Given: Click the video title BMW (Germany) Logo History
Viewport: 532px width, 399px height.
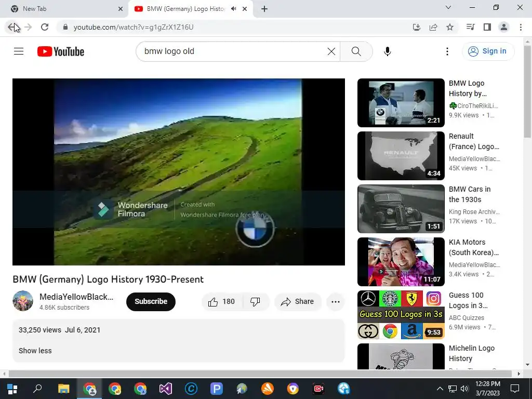Looking at the screenshot, I should click(108, 279).
